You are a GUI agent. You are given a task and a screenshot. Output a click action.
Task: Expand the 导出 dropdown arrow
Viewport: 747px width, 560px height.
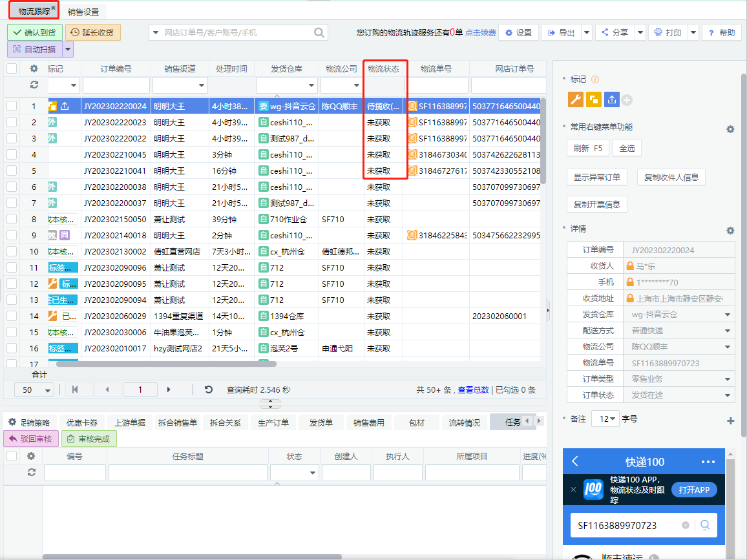tap(587, 32)
